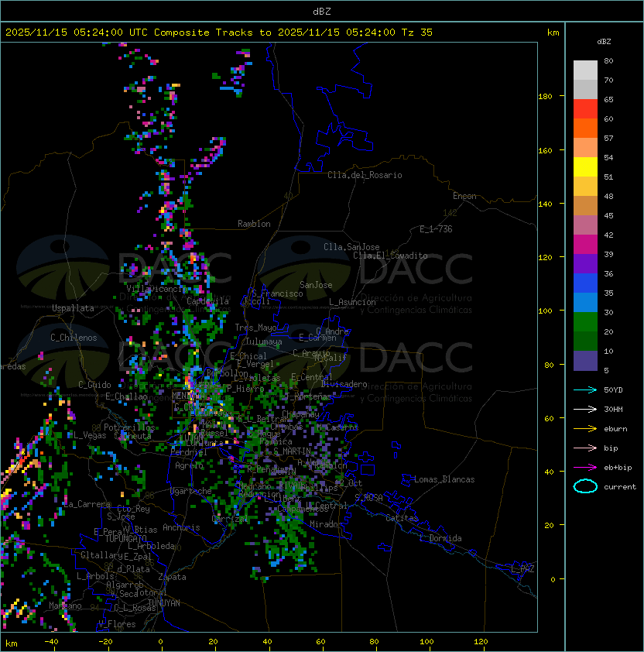
Task: Pick the red 65-60 dBZ swatch
Action: pyautogui.click(x=585, y=109)
